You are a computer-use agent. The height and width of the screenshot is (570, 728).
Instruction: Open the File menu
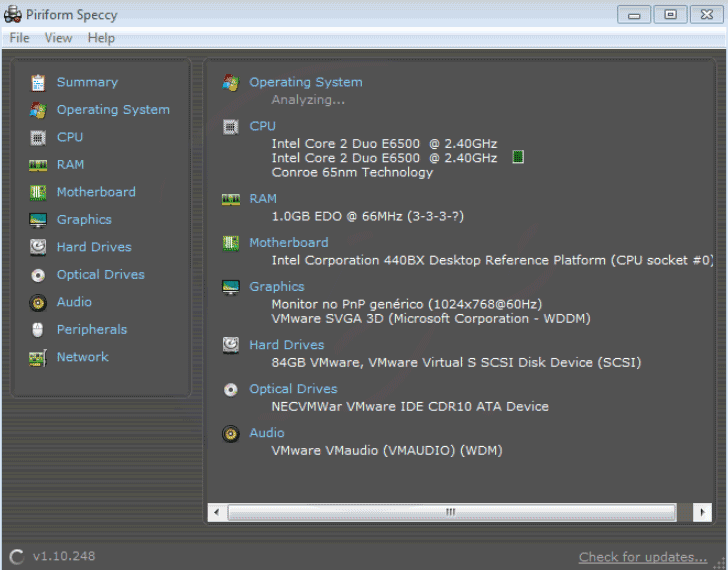tap(19, 38)
